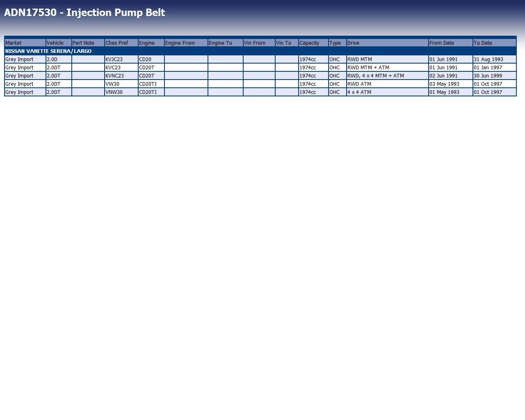Click chassis prefix 'KVJC23'
Screen dimensions: 525x420
(121, 59)
